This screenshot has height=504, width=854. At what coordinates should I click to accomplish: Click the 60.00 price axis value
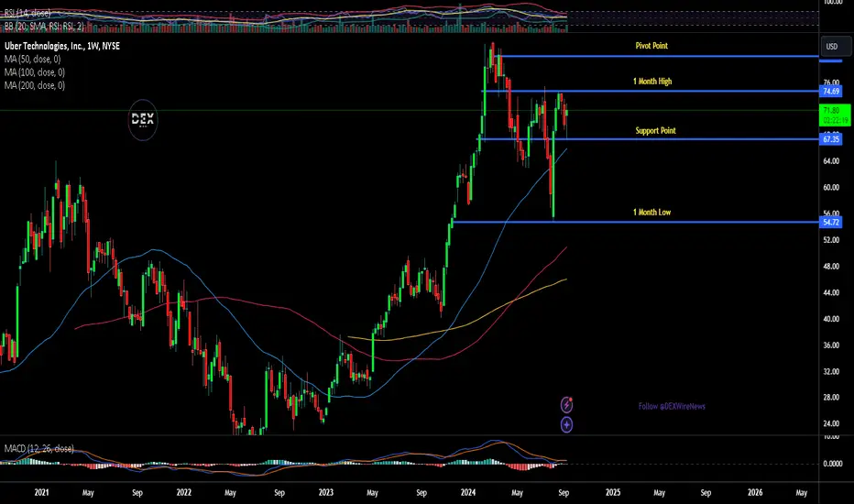[831, 187]
